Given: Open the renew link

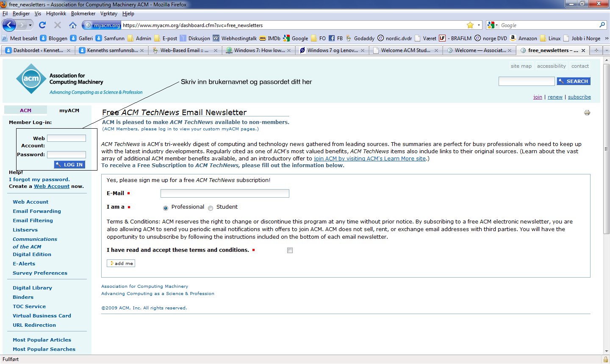Looking at the screenshot, I should [555, 97].
